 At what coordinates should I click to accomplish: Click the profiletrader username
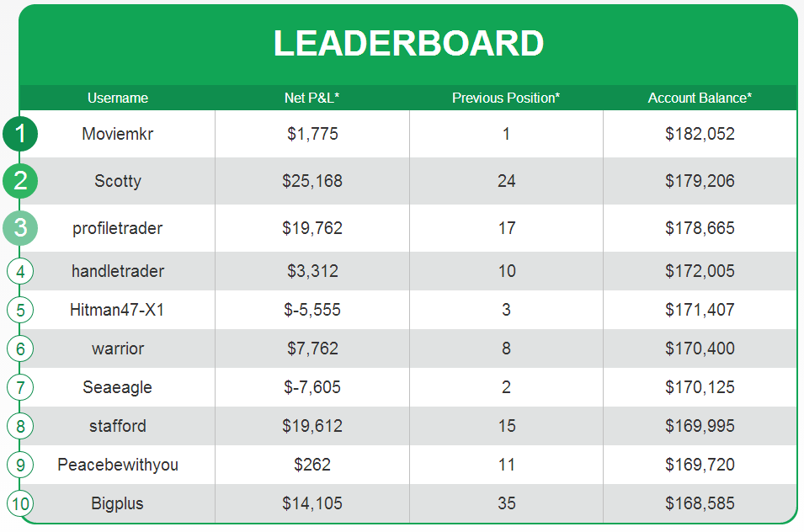[x=117, y=228]
